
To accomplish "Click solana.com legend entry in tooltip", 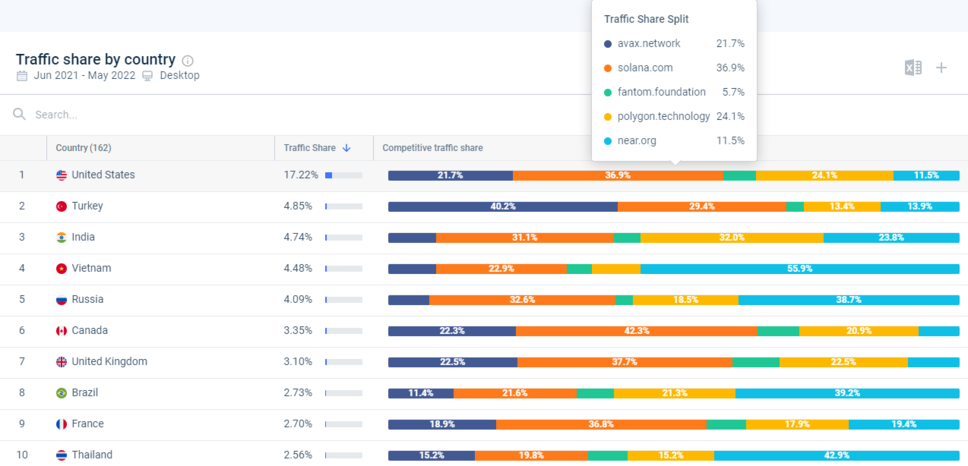I will (x=674, y=68).
